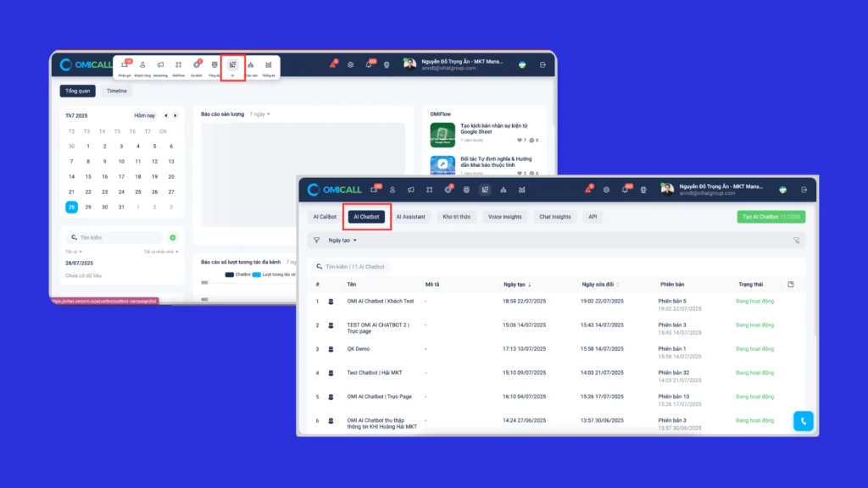Switch to AI Assistant tab

click(411, 217)
